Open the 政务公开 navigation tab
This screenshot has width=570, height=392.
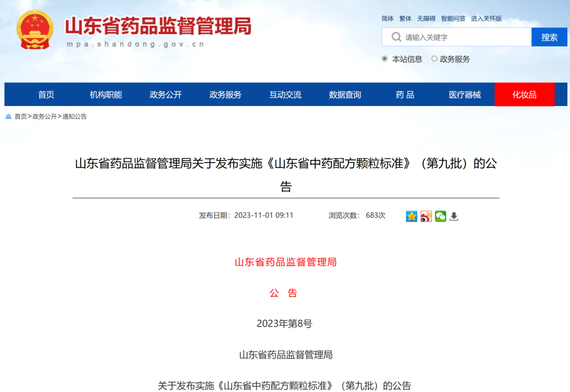click(166, 95)
